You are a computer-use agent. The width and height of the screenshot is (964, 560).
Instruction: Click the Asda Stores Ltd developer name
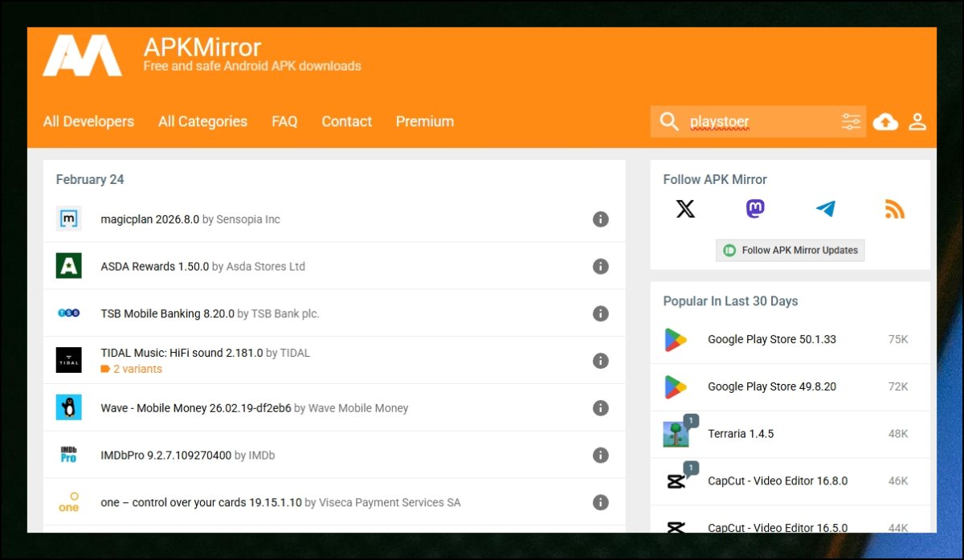pyautogui.click(x=266, y=267)
